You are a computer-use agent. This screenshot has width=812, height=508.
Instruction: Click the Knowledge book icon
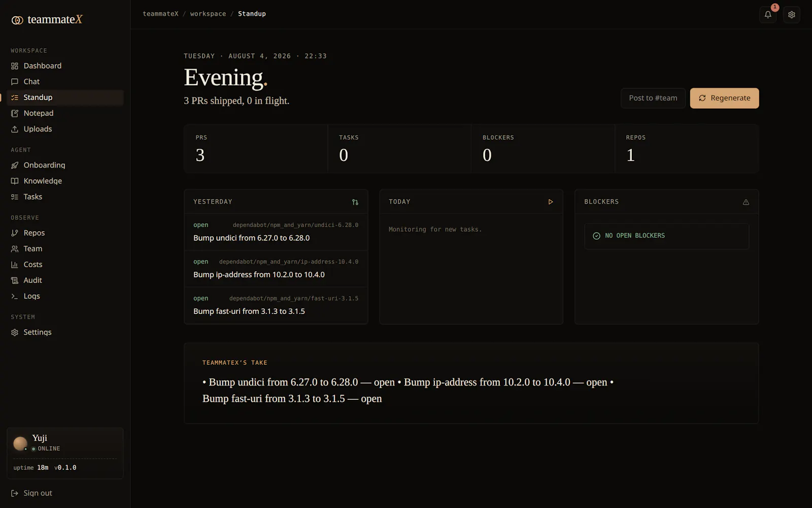pyautogui.click(x=15, y=181)
